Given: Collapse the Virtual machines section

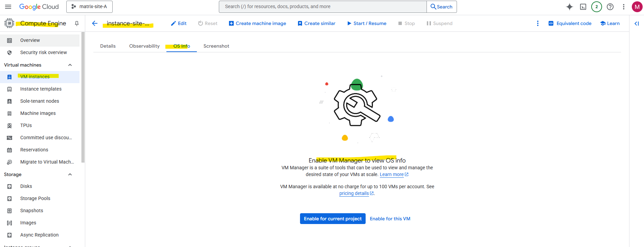Looking at the screenshot, I should pyautogui.click(x=70, y=65).
